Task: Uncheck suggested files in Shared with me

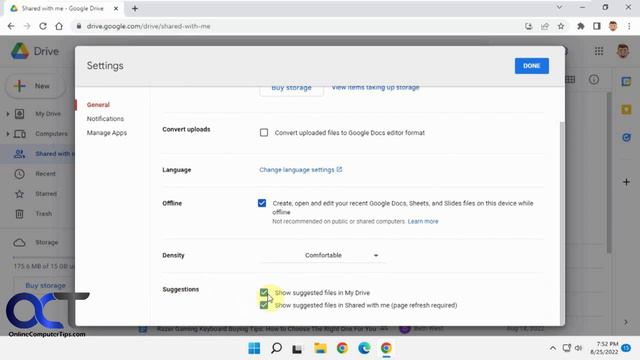Action: pyautogui.click(x=264, y=305)
